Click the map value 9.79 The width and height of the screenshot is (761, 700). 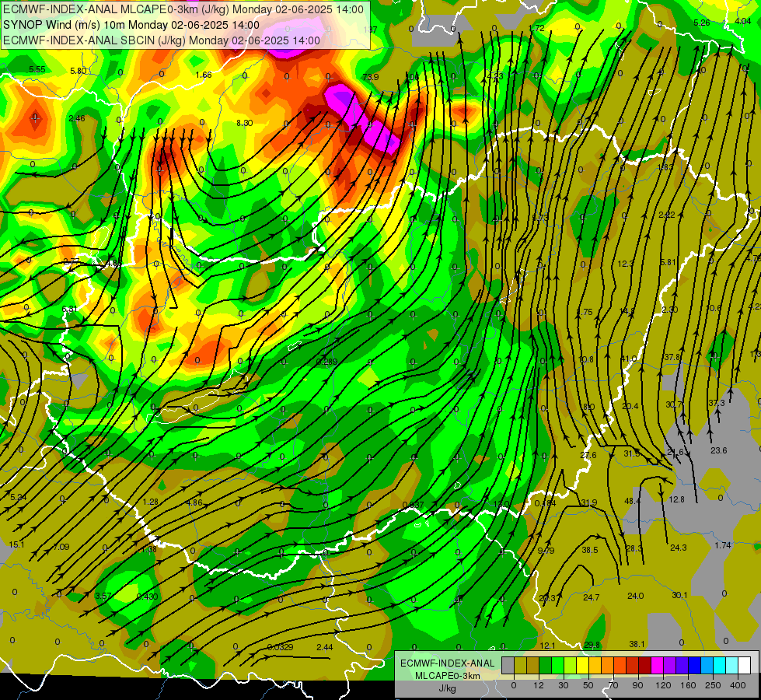[546, 551]
